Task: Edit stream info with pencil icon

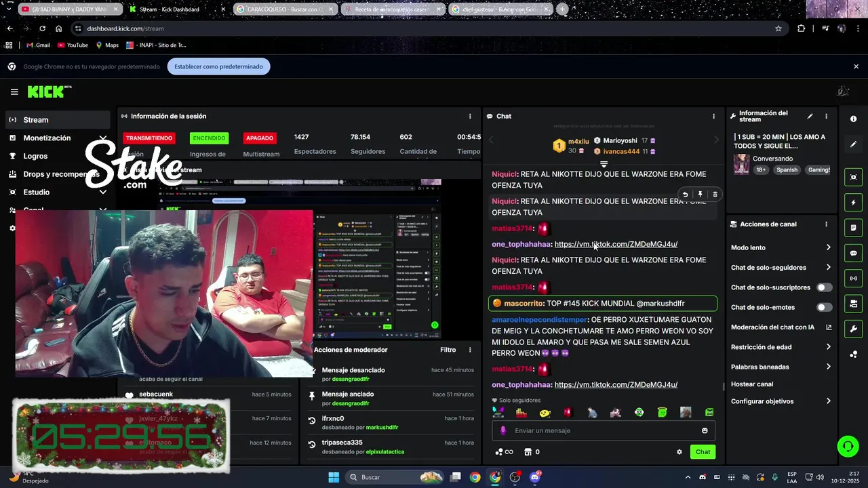Action: point(810,117)
